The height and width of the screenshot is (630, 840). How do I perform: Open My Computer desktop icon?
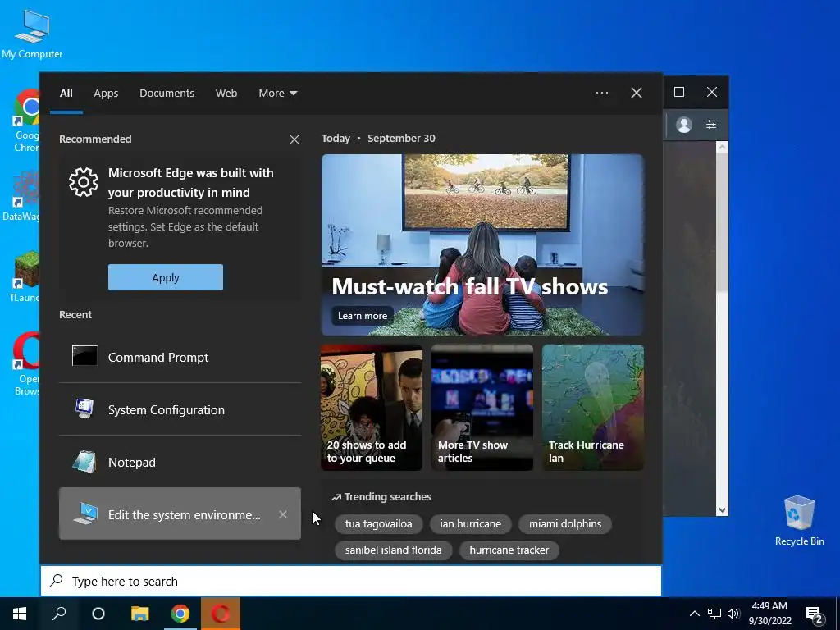(32, 33)
